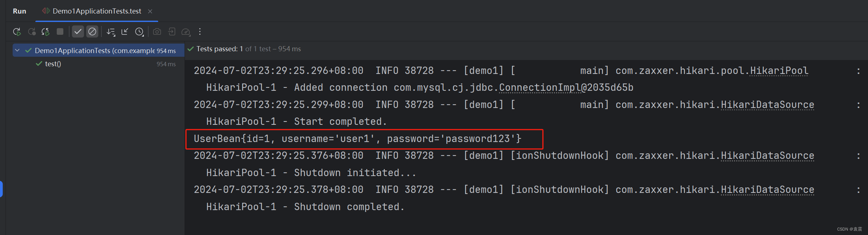Viewport: 868px width, 235px height.
Task: Switch to the Demo1ApplicationTests.test tab
Action: [96, 11]
